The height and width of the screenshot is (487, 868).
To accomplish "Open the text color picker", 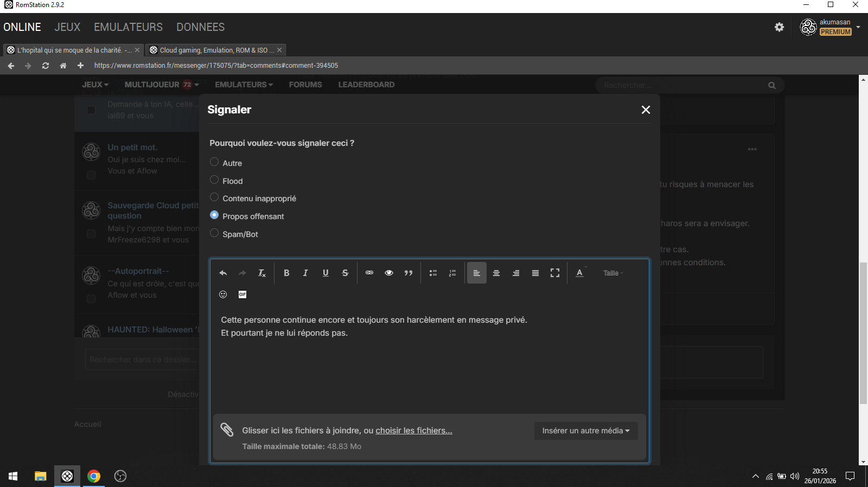I will 579,273.
